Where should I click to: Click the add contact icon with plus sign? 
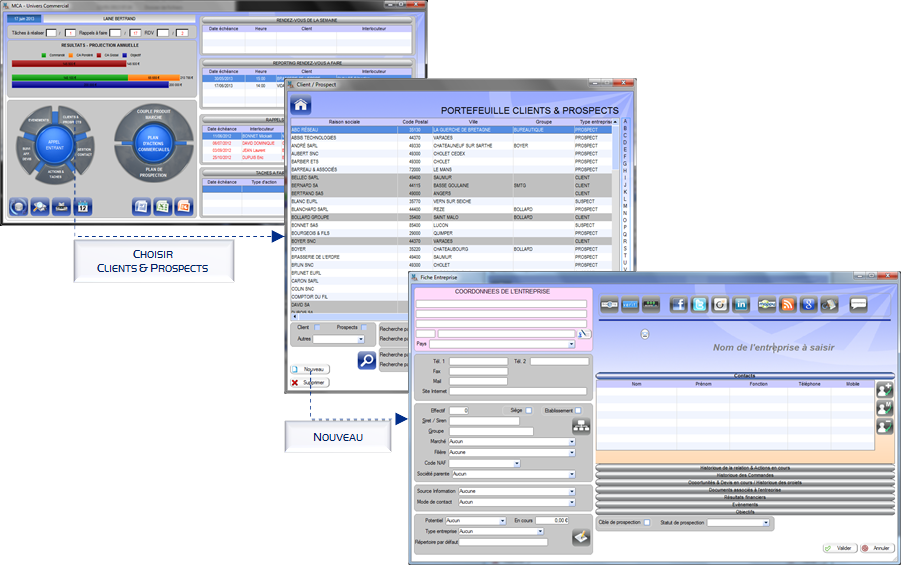[x=884, y=390]
